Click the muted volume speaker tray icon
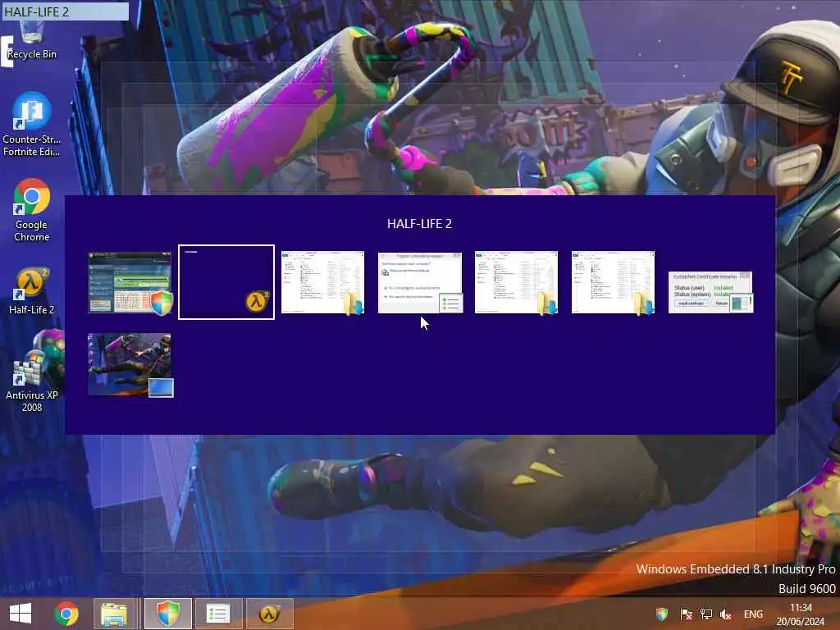840x630 pixels. click(x=726, y=614)
